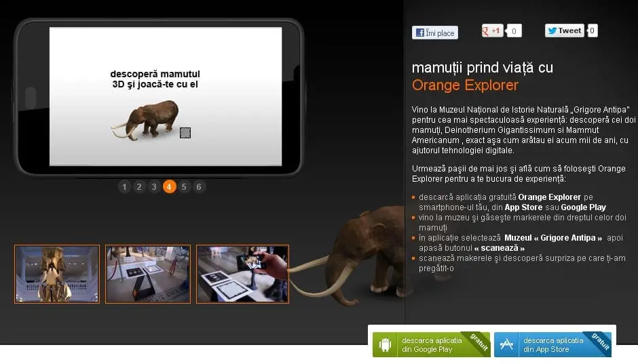The image size is (638, 364).
Task: Go to slide 5 in carousel
Action: coord(184,186)
